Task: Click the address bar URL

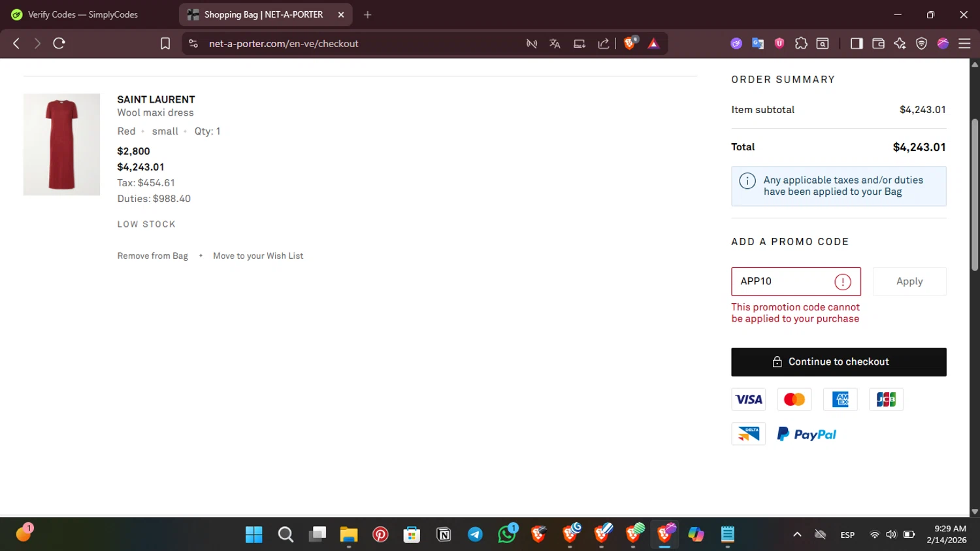Action: pyautogui.click(x=284, y=44)
